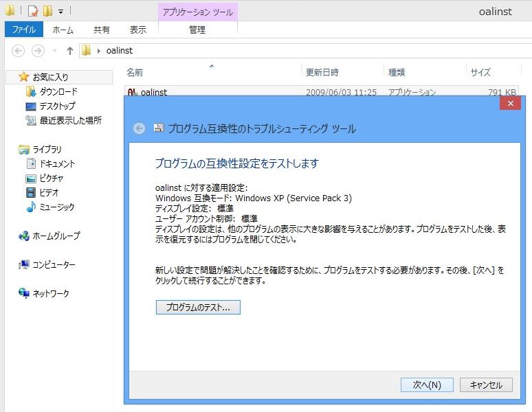Click the プログラムのテスト... button
This screenshot has height=412, width=532.
tap(198, 308)
